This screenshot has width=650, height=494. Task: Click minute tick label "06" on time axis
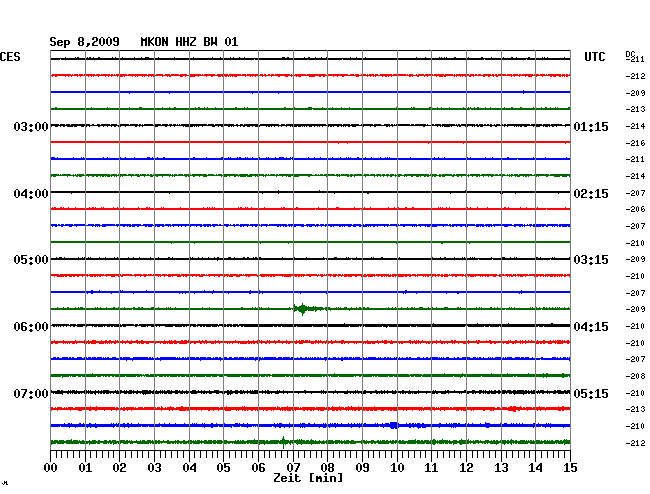coord(258,468)
